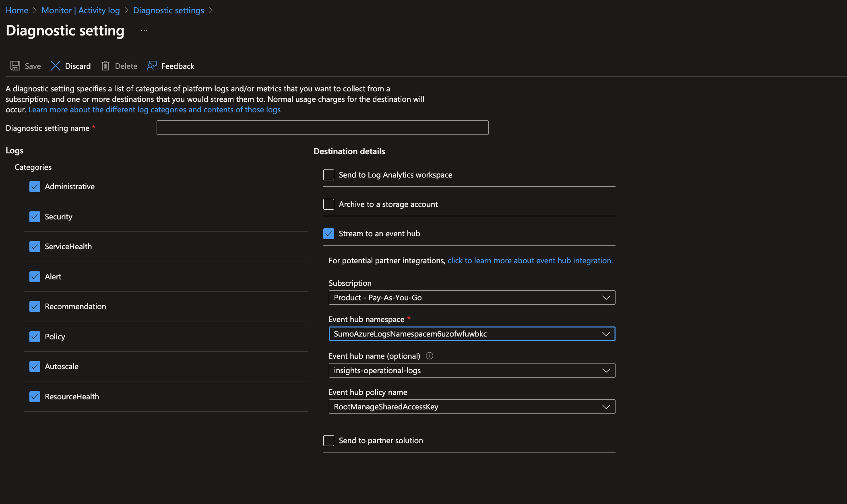Navigate to Diagnostic settings breadcrumb
The height and width of the screenshot is (504, 847).
168,10
